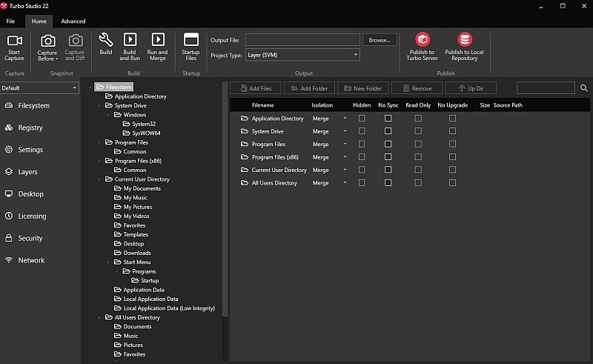Click Capture and Diff icon
593x364 pixels.
[76, 41]
